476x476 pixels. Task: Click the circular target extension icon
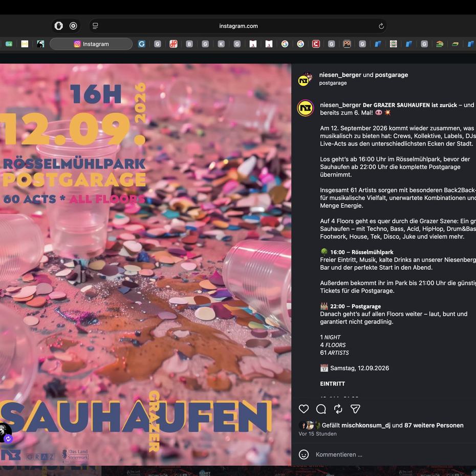(73, 26)
